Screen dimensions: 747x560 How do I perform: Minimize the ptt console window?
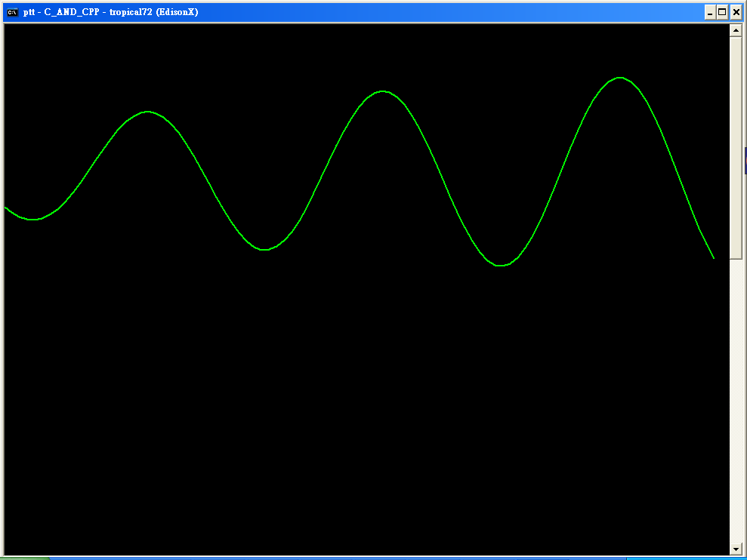pos(710,12)
